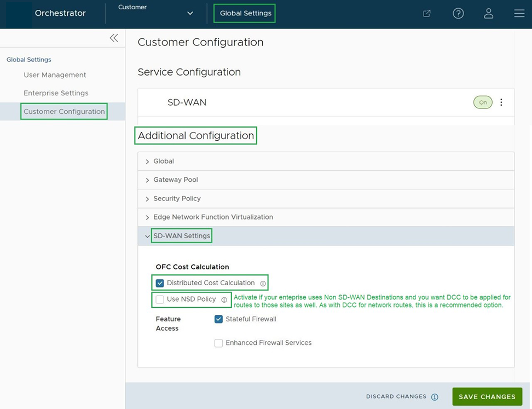Toggle the SD-WAN On switch
The width and height of the screenshot is (532, 409).
point(483,102)
